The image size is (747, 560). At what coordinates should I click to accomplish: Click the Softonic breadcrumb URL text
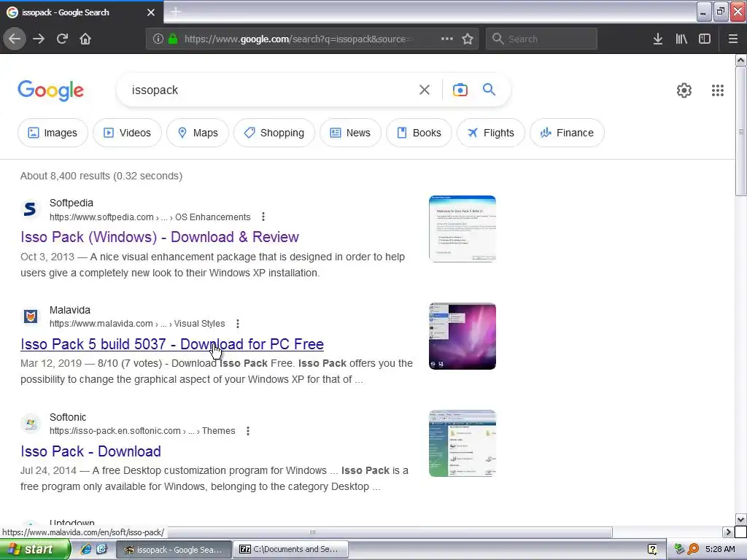click(142, 431)
